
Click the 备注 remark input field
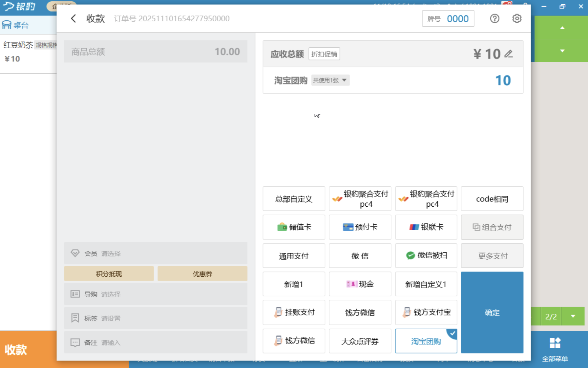coord(156,342)
